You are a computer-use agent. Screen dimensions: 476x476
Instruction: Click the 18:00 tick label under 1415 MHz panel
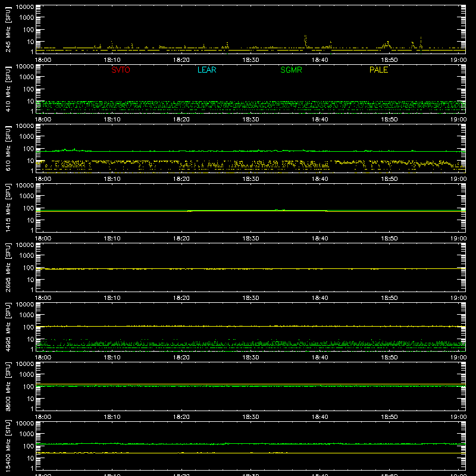pos(43,239)
